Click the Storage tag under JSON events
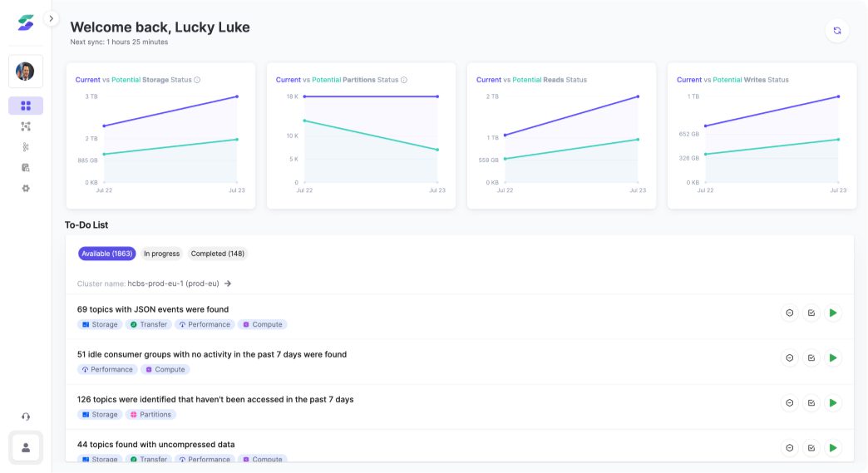Screen dimensions: 868x473 tap(100, 324)
